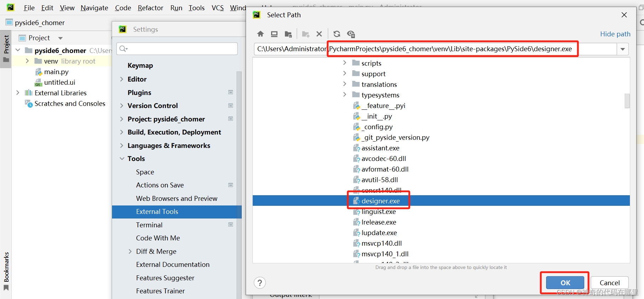Open External Documentation settings

[173, 264]
